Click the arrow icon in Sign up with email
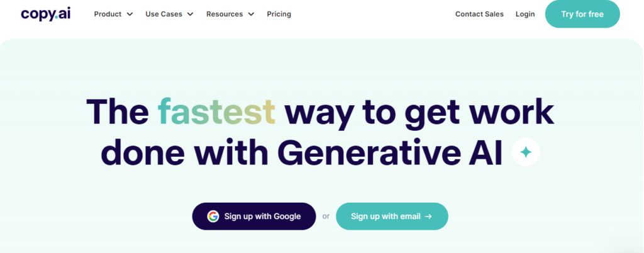Image resolution: width=644 pixels, height=253 pixels. tap(428, 216)
